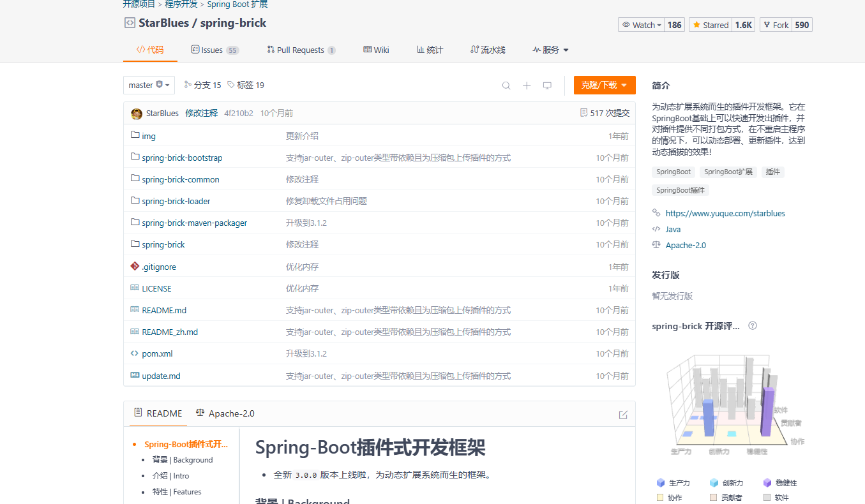This screenshot has width=865, height=504.
Task: Click the link icon beside yuque URL
Action: (656, 213)
